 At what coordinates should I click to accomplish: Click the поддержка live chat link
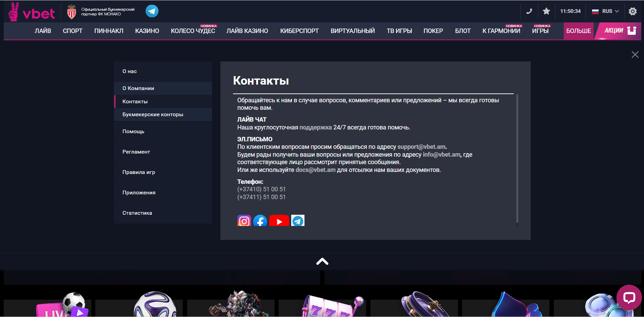[315, 127]
